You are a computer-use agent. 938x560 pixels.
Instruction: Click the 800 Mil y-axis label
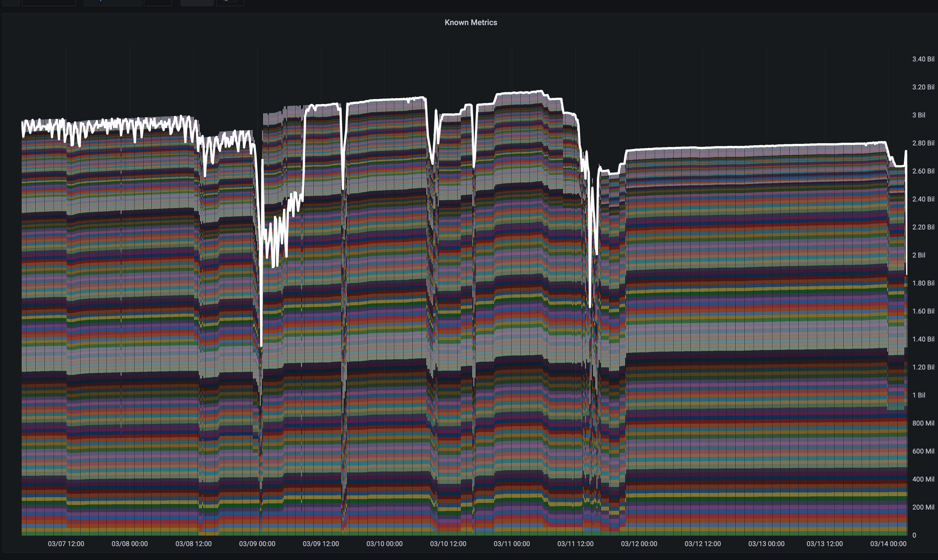point(923,423)
